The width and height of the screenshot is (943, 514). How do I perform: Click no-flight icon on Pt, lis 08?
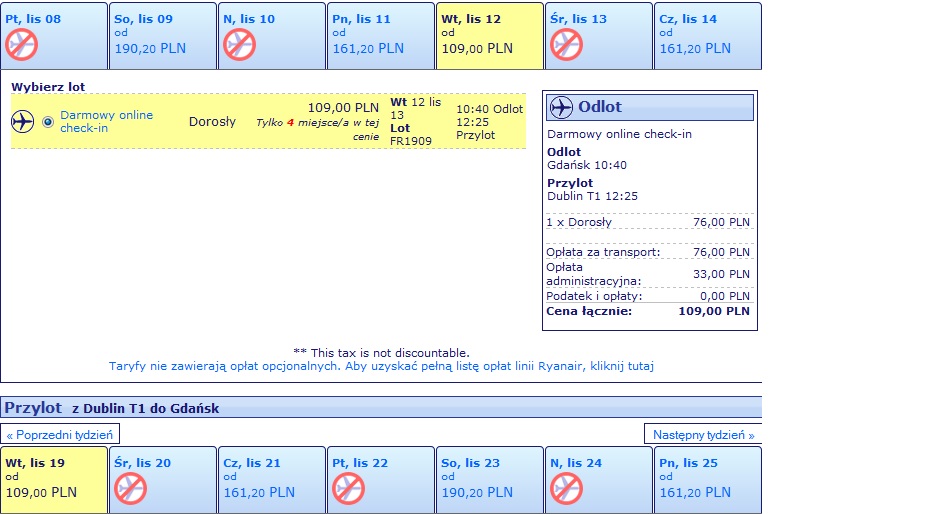coord(22,44)
